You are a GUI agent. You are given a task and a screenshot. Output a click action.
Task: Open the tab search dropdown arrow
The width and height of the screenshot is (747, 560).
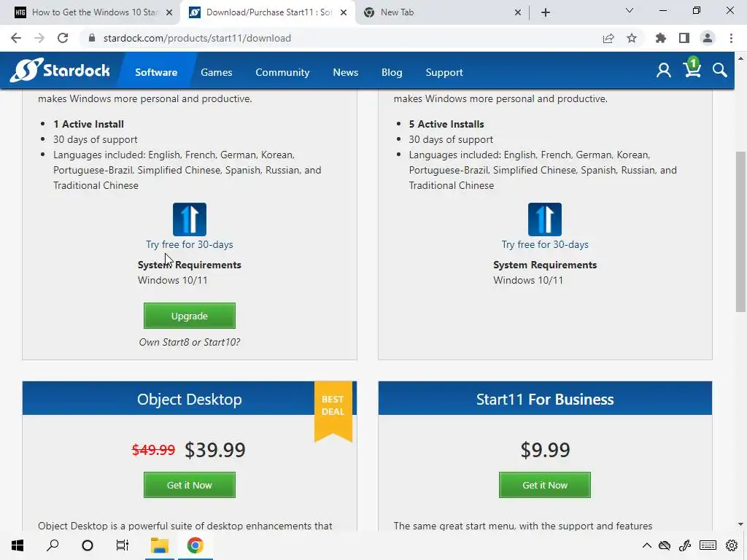pyautogui.click(x=630, y=10)
